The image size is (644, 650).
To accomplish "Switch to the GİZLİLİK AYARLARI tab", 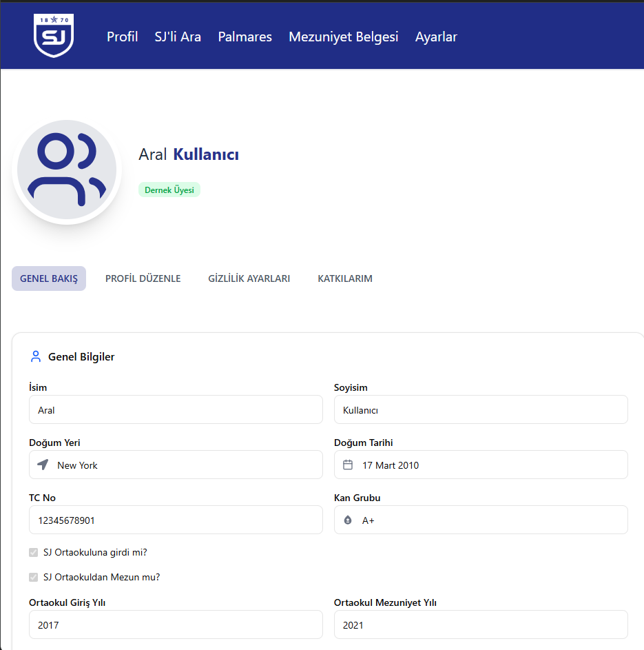I will pyautogui.click(x=249, y=278).
